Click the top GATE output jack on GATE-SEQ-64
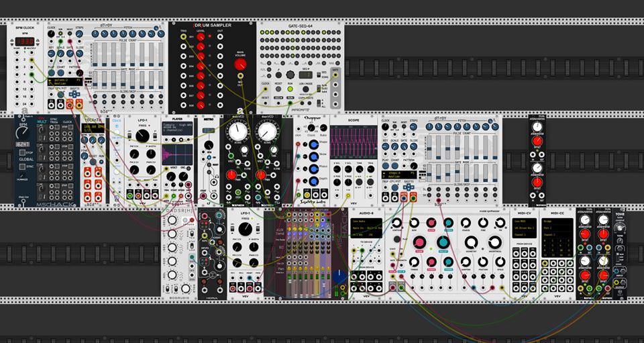Image resolution: width=644 pixels, height=343 pixels. coord(335,75)
